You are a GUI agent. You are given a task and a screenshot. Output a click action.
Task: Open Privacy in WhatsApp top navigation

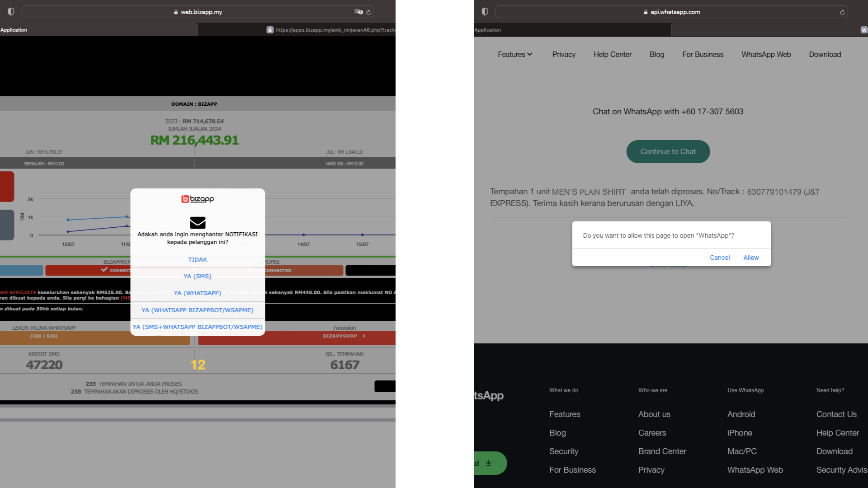pyautogui.click(x=564, y=54)
